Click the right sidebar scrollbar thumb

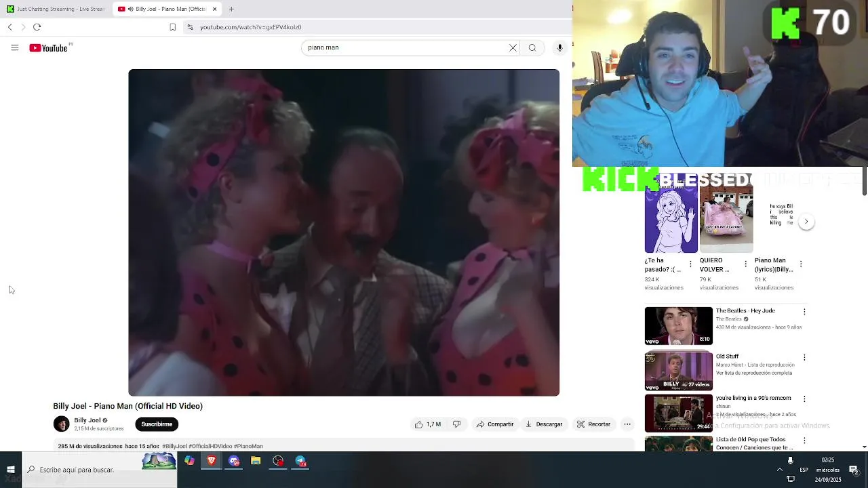point(864,181)
